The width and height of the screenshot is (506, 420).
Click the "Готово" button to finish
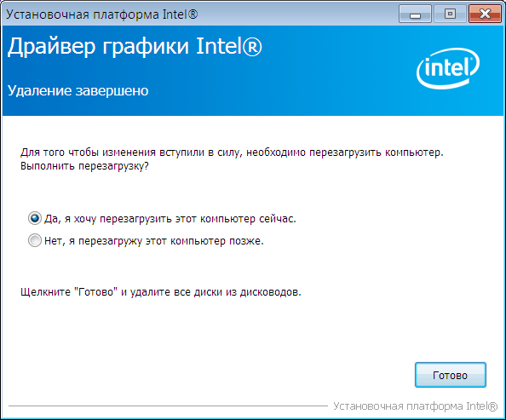[x=450, y=375]
